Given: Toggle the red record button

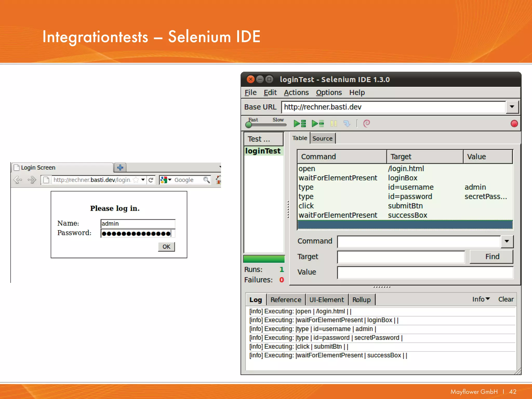Looking at the screenshot, I should 514,124.
